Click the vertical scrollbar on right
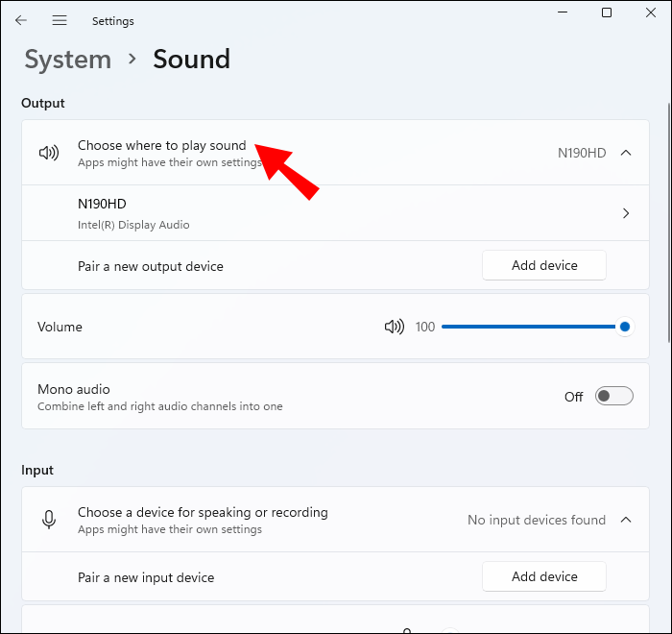 667,221
